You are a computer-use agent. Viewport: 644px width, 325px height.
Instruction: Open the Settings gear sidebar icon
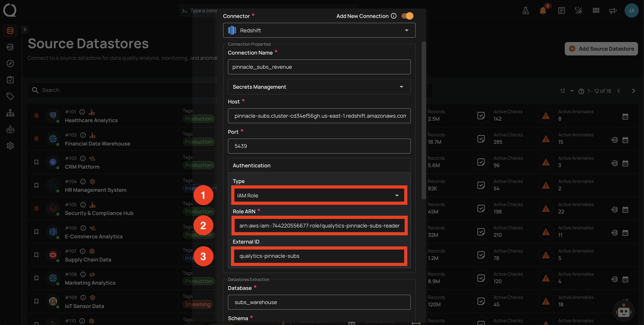pyautogui.click(x=10, y=146)
